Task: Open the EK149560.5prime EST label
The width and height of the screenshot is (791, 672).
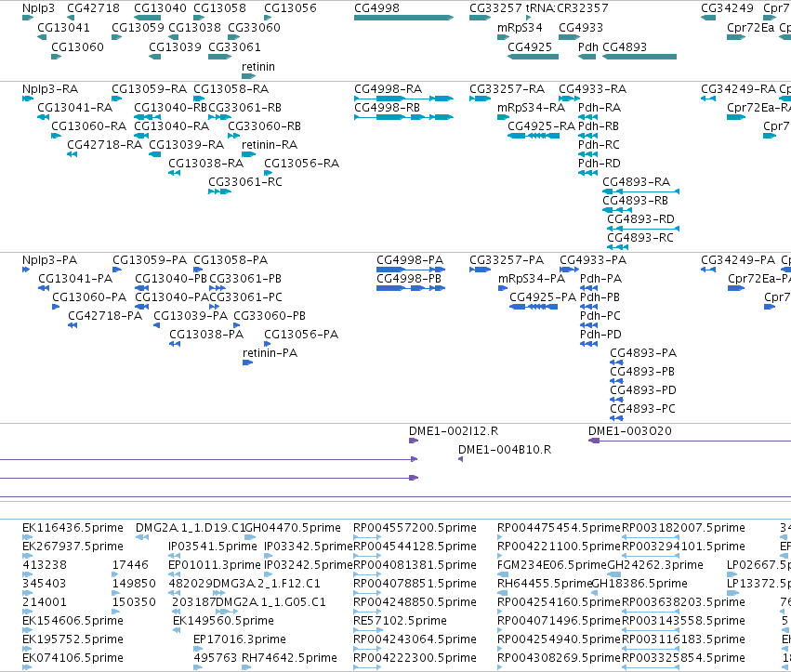Action: tap(223, 621)
